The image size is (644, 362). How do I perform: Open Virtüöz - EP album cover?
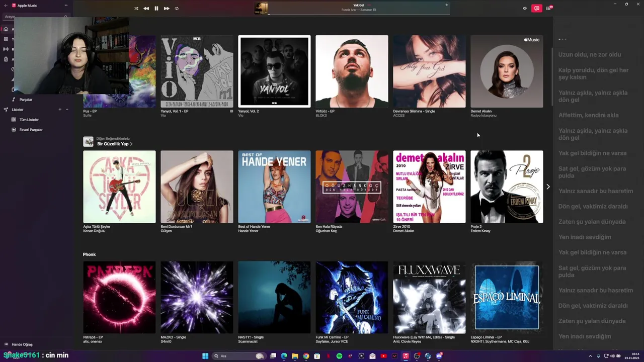352,71
